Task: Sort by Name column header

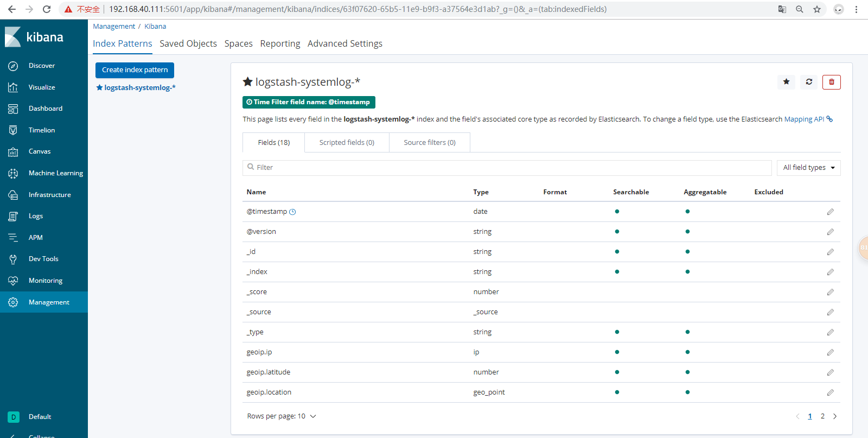Action: pos(256,192)
